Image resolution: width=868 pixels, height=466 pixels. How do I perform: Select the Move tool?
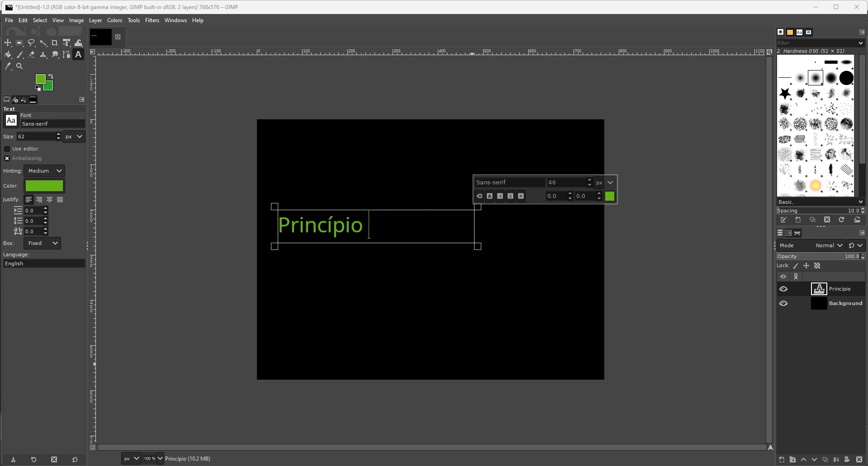(x=8, y=43)
